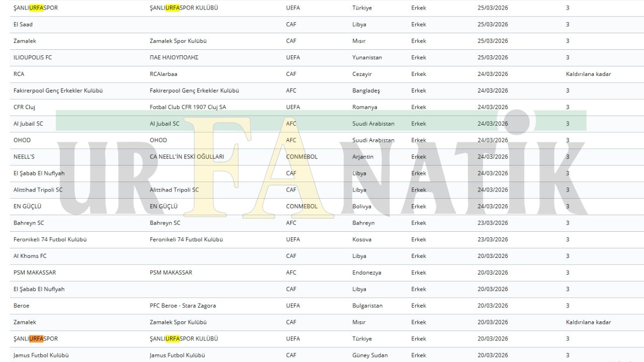The height and width of the screenshot is (362, 644).
Task: Click the country cell Cezayir
Action: pos(362,74)
